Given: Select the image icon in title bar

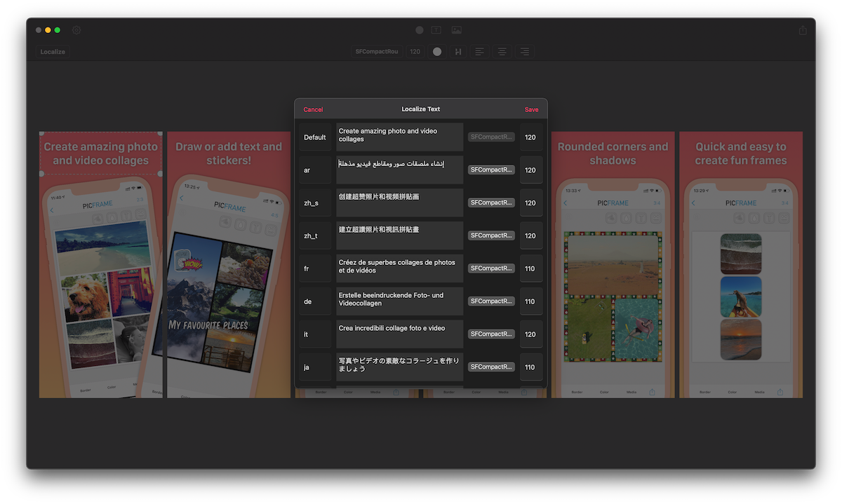Looking at the screenshot, I should click(457, 30).
